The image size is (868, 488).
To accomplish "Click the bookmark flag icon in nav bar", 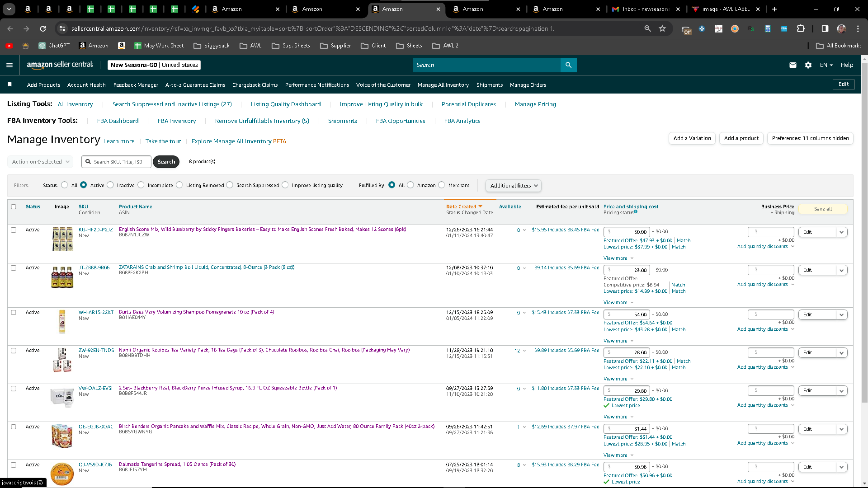I will 10,84.
